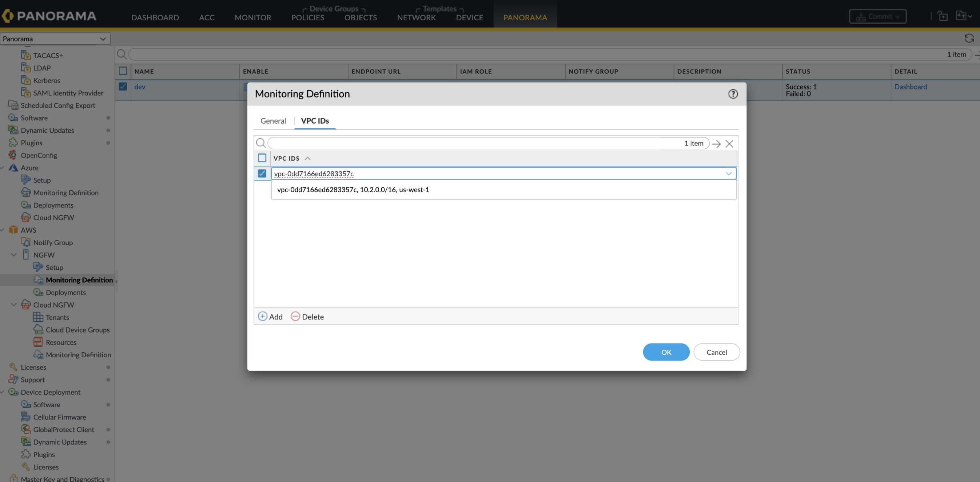Toggle the dev row checkbox

[x=123, y=87]
